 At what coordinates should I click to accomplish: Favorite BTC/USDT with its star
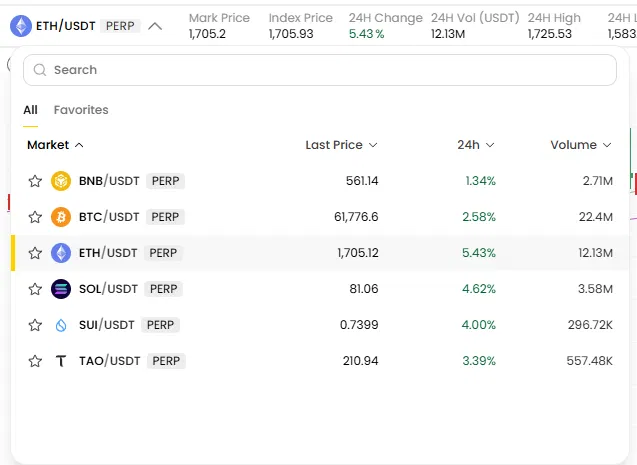[x=35, y=217]
